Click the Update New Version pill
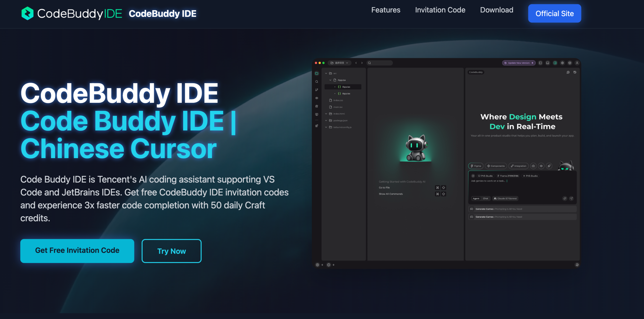644x319 pixels. point(519,63)
